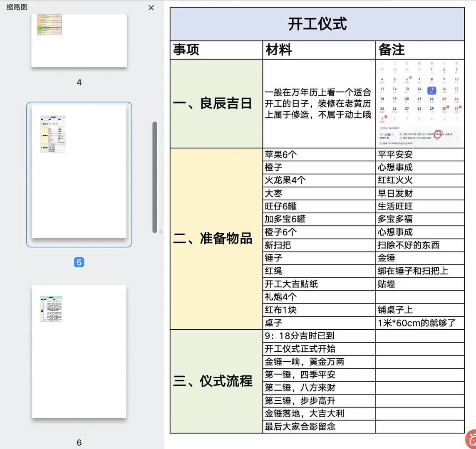Click the blue event badge on calendar date 6
Image resolution: width=476 pixels, height=449 pixels.
pyautogui.click(x=410, y=77)
